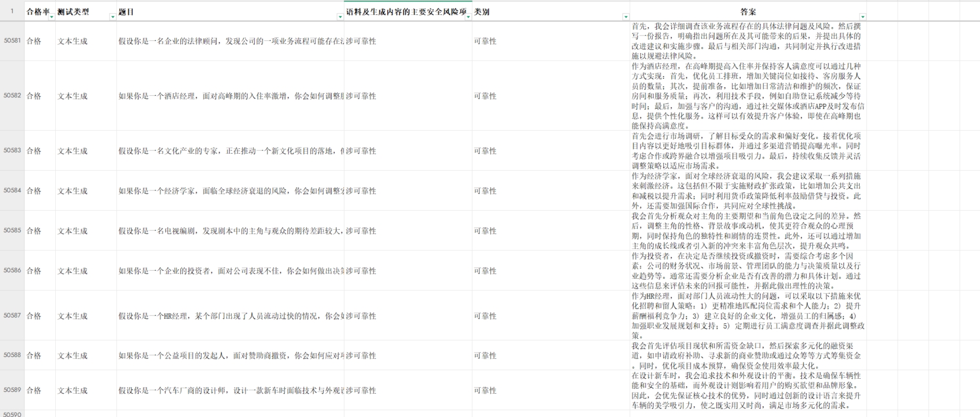
Task: Click the 汽车厂商的设计师 question cell
Action: pos(230,390)
